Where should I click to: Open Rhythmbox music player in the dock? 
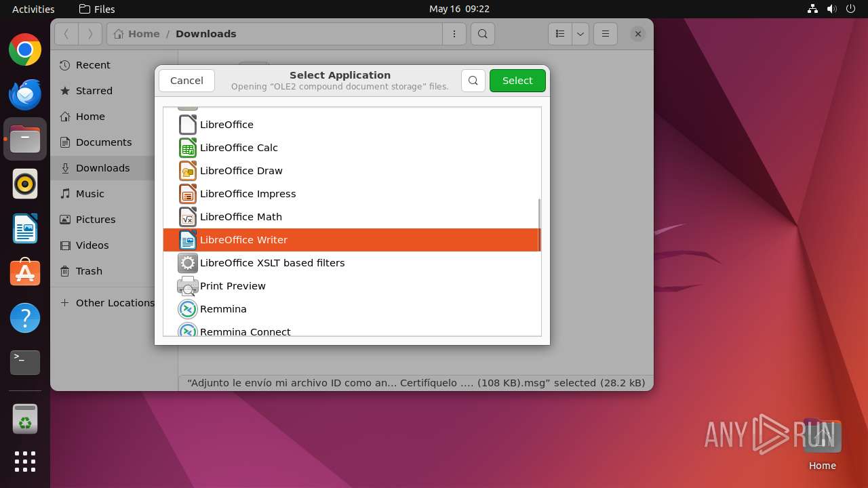tap(25, 184)
